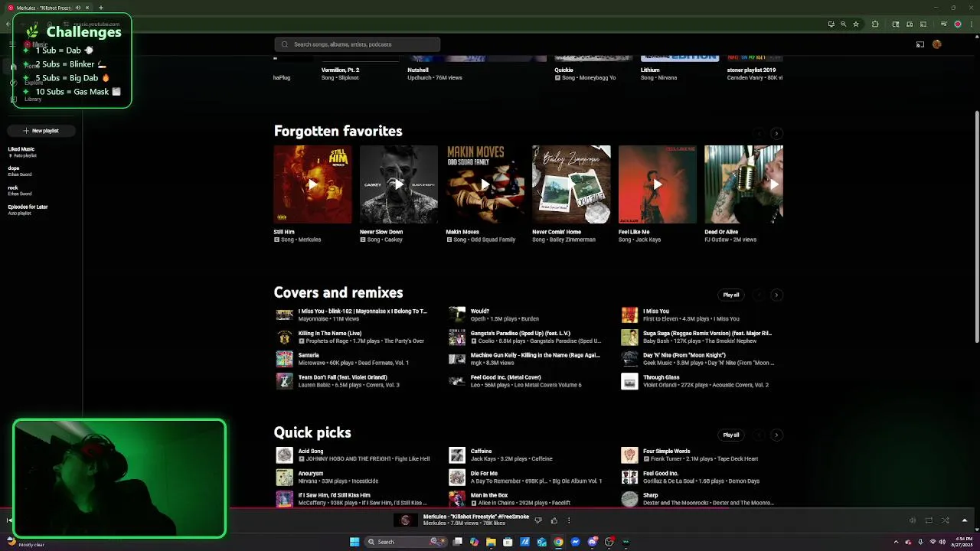Image resolution: width=980 pixels, height=551 pixels.
Task: Open Feel Good Inc. (Metal Cover)
Action: pyautogui.click(x=506, y=377)
